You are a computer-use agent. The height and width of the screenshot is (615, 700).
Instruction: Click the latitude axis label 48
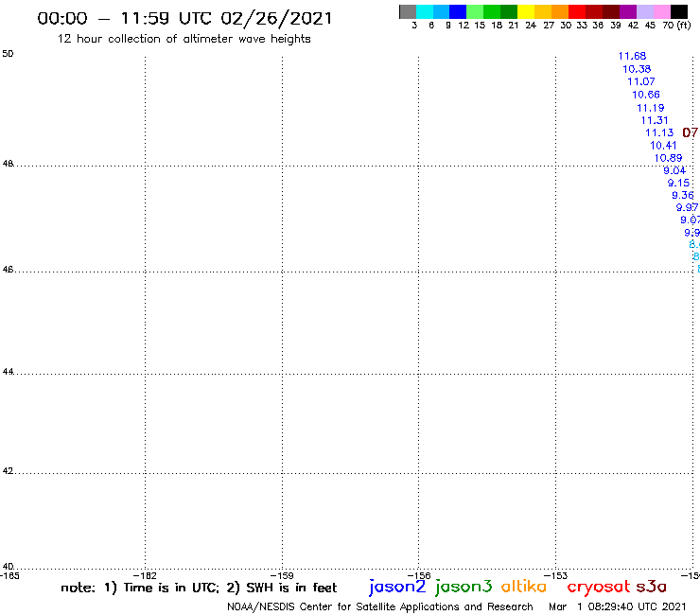[8, 164]
